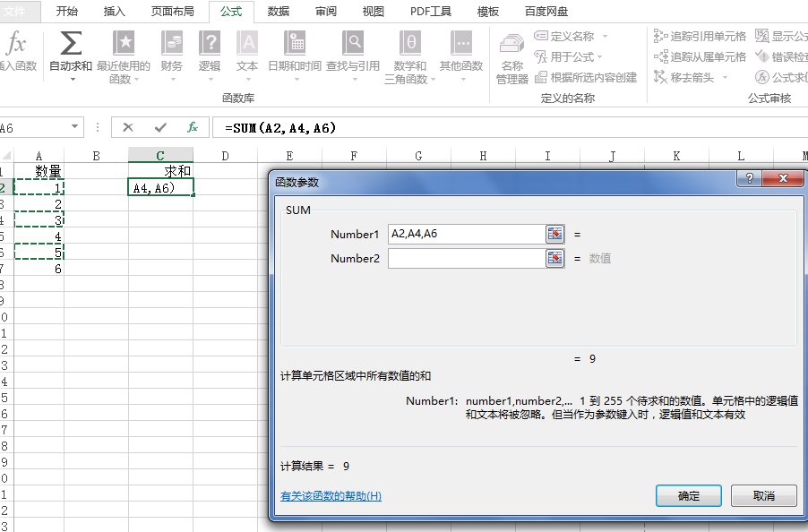Open the Text functions icon
Image resolution: width=808 pixels, height=532 pixels.
coord(247,42)
